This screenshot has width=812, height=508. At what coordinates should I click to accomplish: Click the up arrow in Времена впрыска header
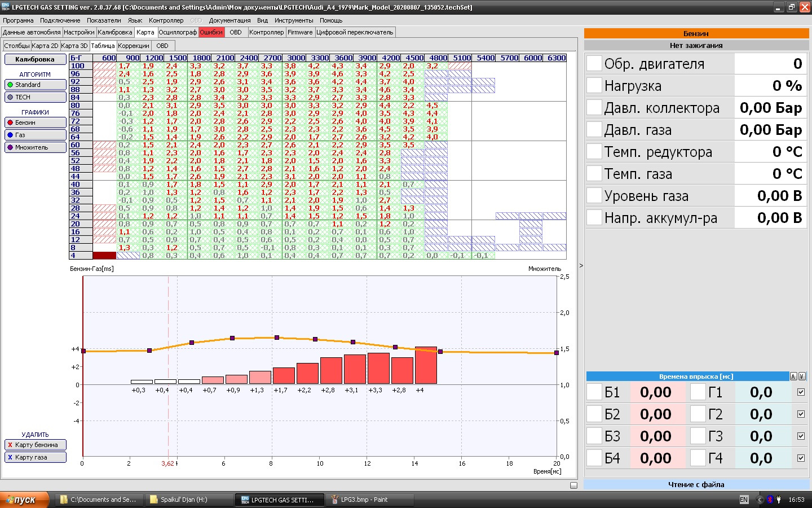point(793,376)
